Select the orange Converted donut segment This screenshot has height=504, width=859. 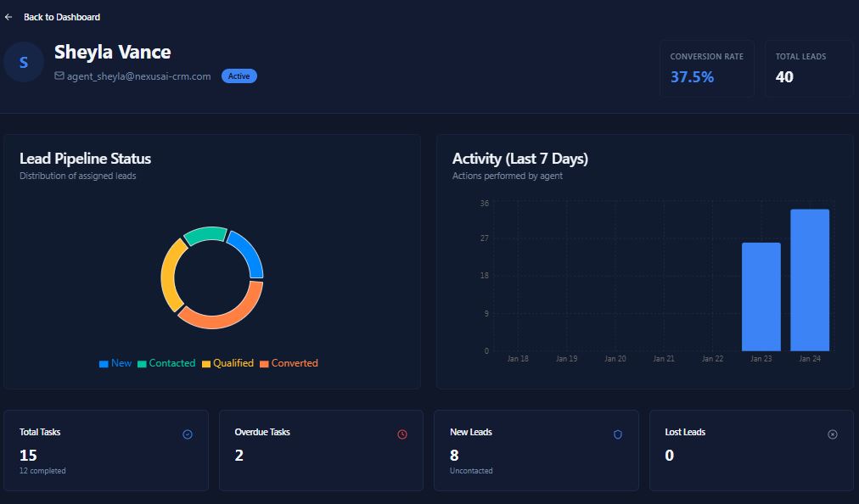225,314
